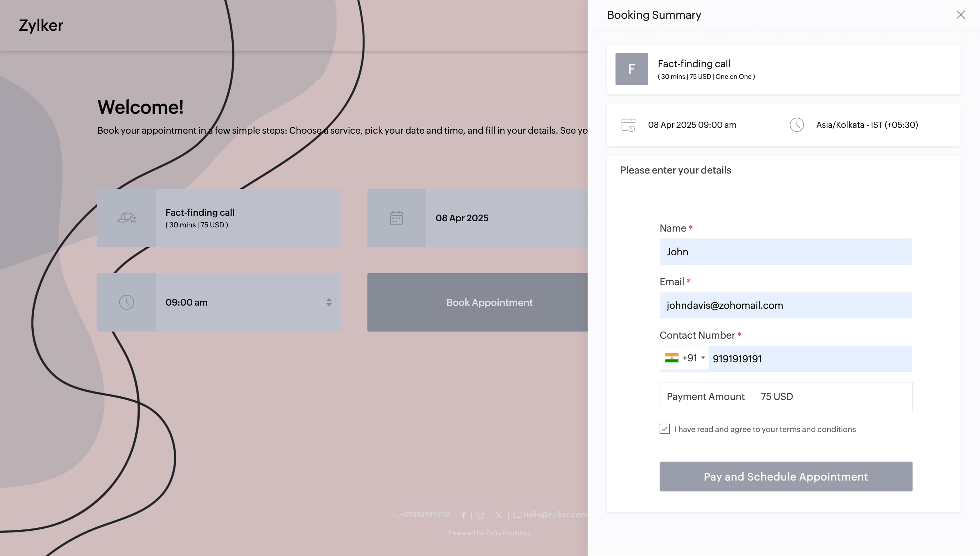
Task: Click the close button on Booking Summary panel
Action: tap(961, 15)
